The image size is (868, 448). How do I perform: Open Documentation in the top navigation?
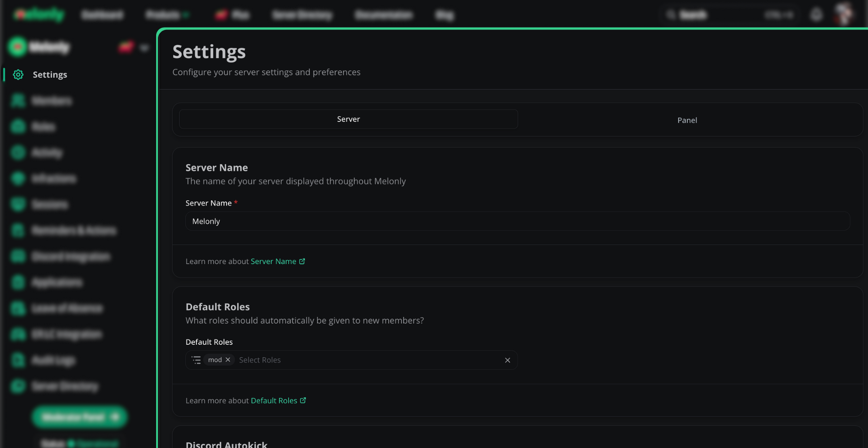coord(384,15)
